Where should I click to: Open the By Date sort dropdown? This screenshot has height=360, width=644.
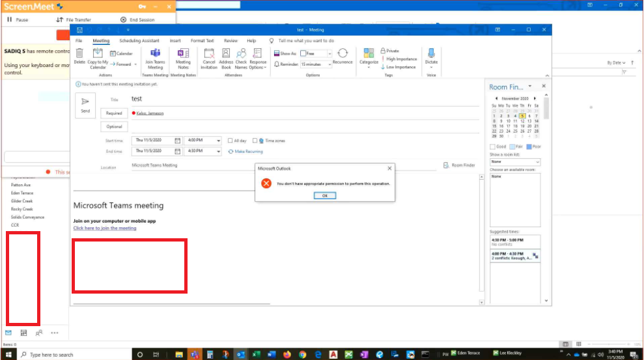coord(616,62)
